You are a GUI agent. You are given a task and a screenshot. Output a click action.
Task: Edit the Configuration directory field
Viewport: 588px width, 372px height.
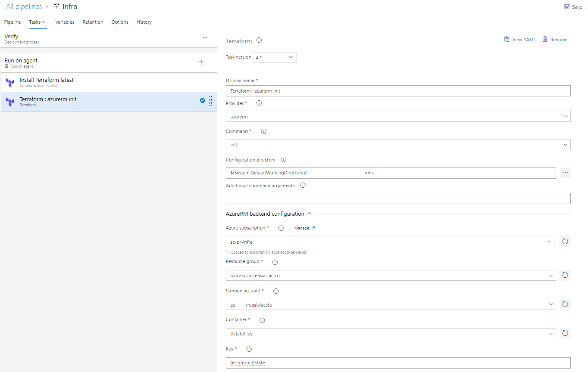point(391,173)
